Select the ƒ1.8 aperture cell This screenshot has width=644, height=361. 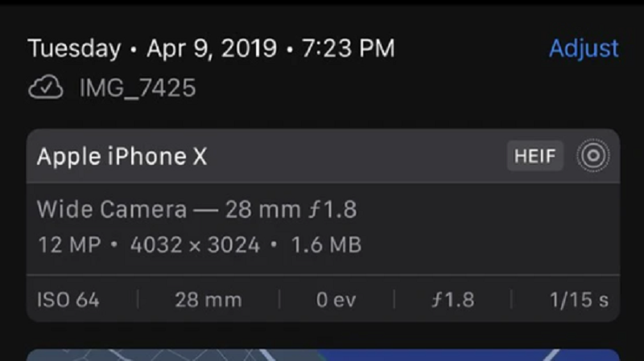pyautogui.click(x=452, y=300)
